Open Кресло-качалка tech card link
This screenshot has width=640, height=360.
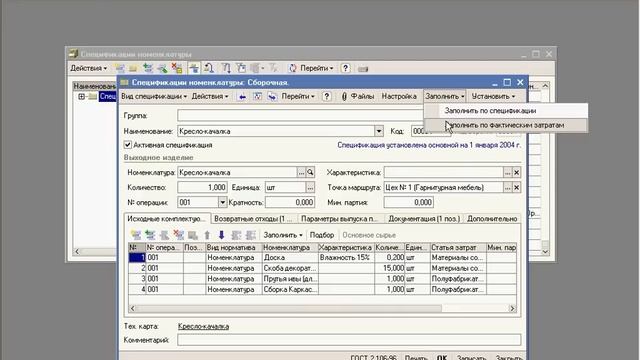coord(203,327)
